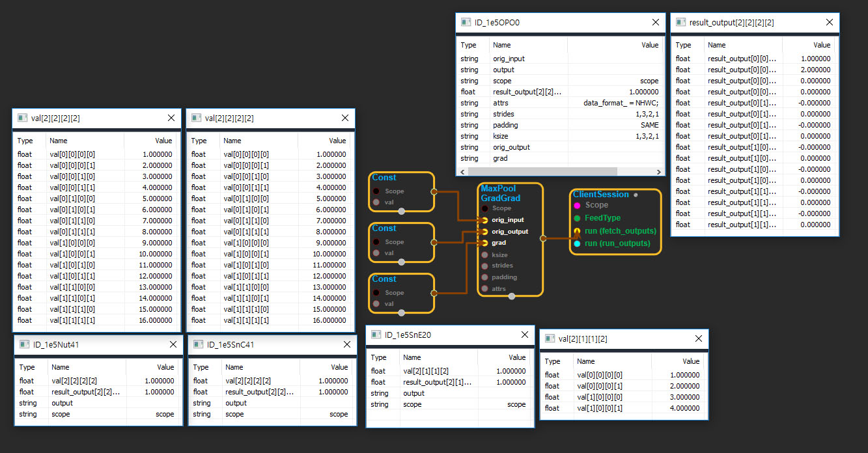Screen dimensions: 868x453
Task: Click Name column header in ID_1e5OPO0 panel
Action: coord(501,45)
